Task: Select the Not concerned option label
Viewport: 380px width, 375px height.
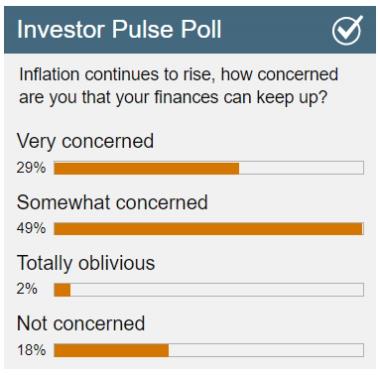Action: pos(81,323)
